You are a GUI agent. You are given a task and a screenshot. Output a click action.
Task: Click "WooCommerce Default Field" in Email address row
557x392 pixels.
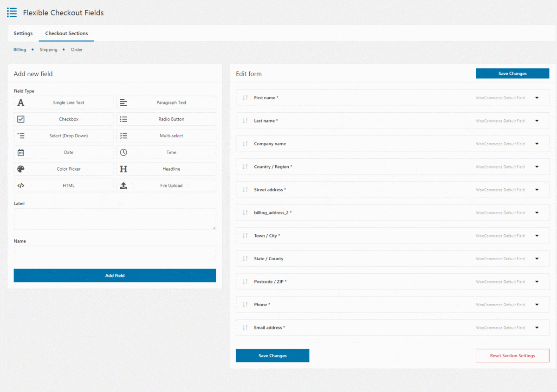tap(500, 328)
